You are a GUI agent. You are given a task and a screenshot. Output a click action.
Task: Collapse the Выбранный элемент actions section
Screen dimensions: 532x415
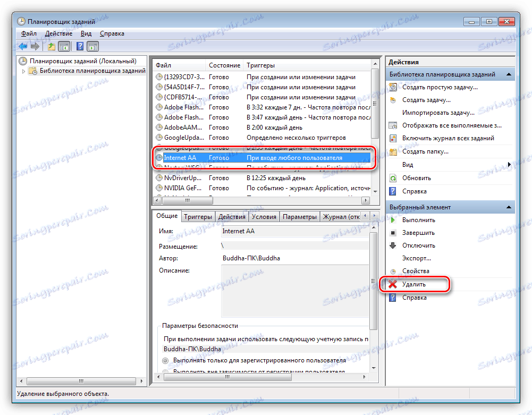click(509, 207)
